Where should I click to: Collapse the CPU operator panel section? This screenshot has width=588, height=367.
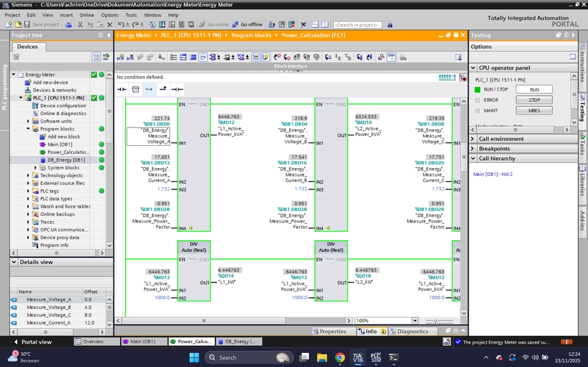(473, 67)
